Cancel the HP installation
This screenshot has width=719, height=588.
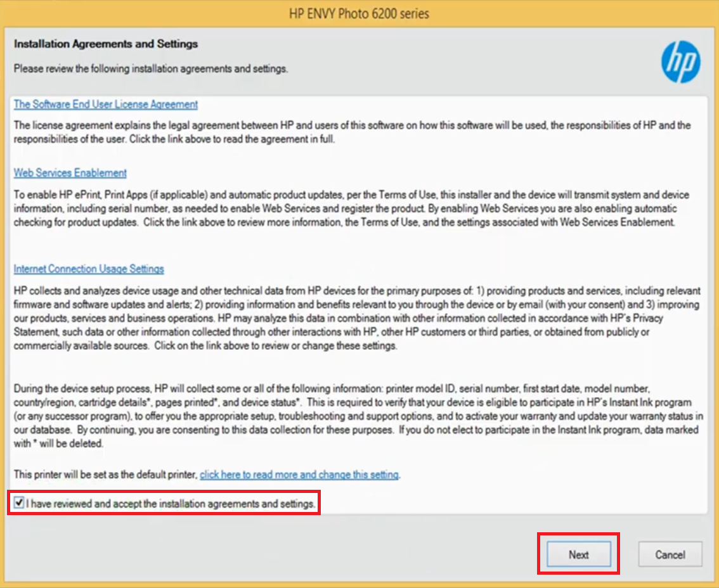click(670, 554)
